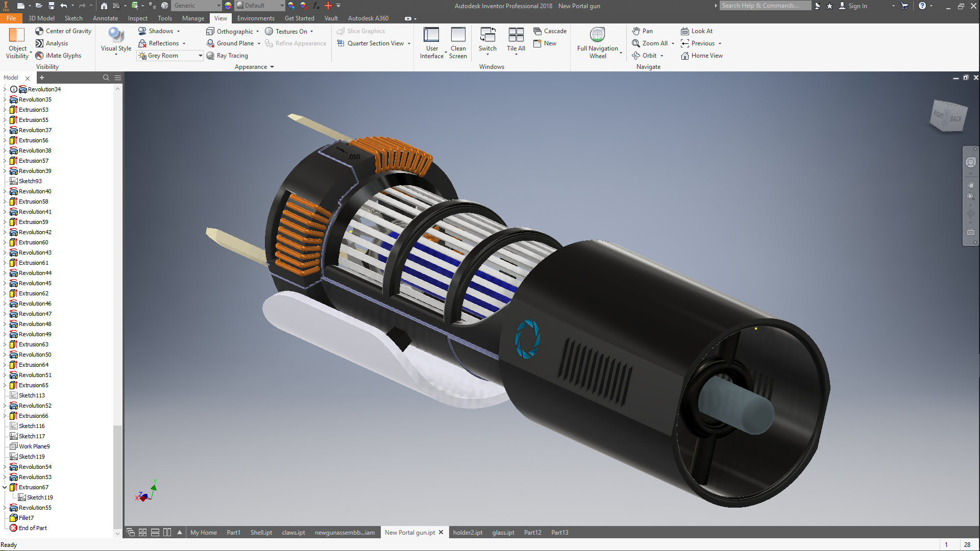Viewport: 980px width, 551px height.
Task: Click the Undo button
Action: pyautogui.click(x=64, y=6)
